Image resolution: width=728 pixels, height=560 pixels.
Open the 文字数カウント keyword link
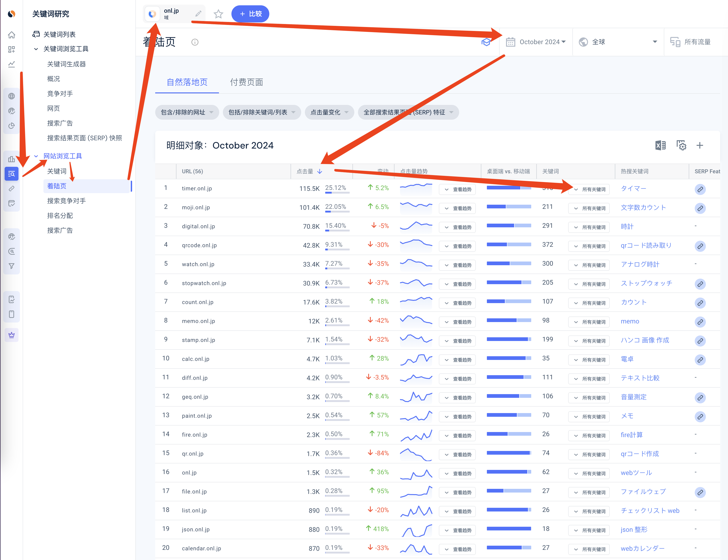643,207
